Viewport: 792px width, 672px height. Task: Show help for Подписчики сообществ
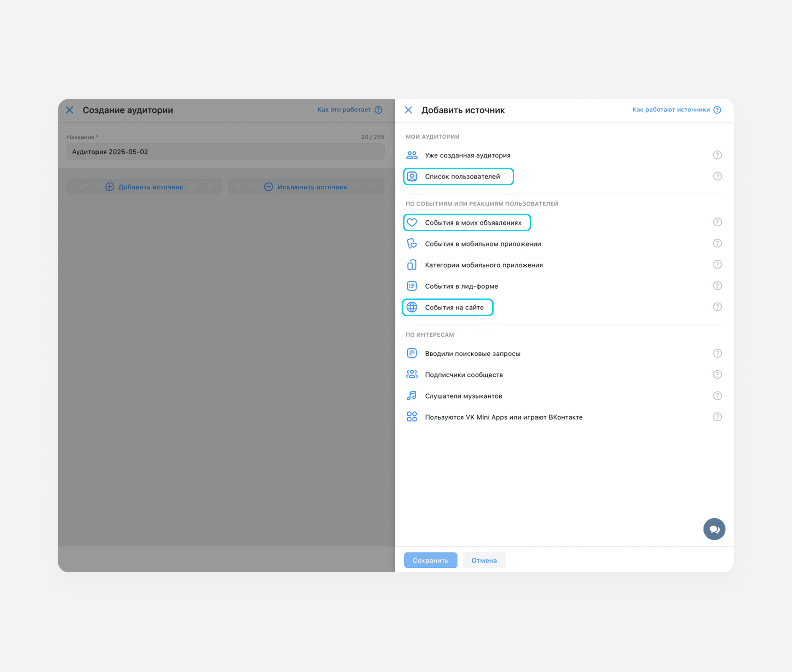(717, 375)
